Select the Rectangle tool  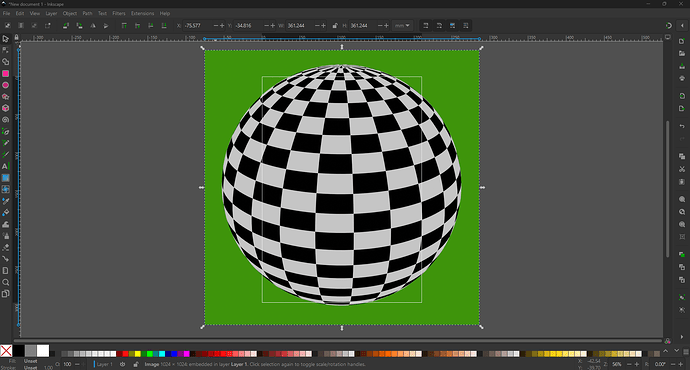5,73
